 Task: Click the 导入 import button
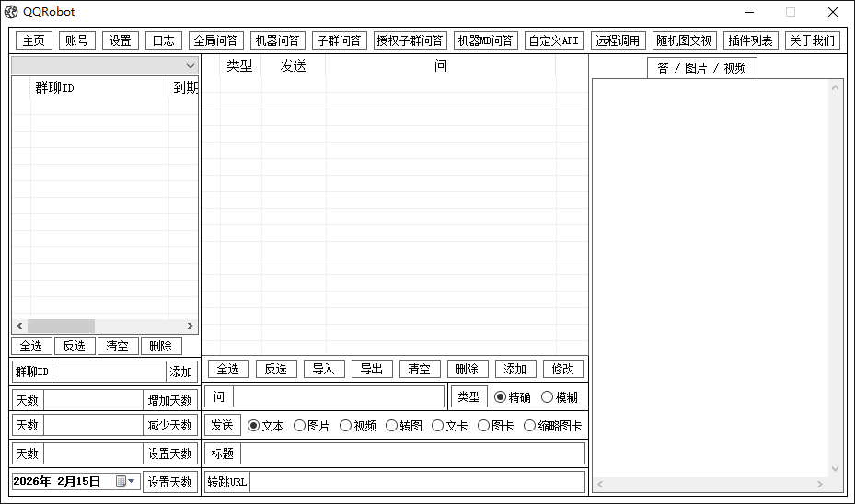point(324,369)
